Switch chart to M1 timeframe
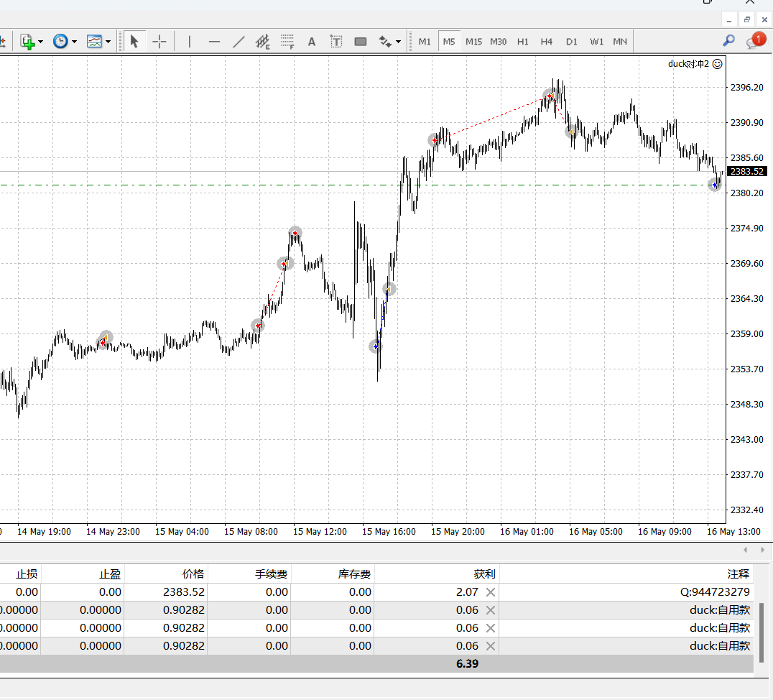Viewport: 773px width, 700px height. coord(425,42)
